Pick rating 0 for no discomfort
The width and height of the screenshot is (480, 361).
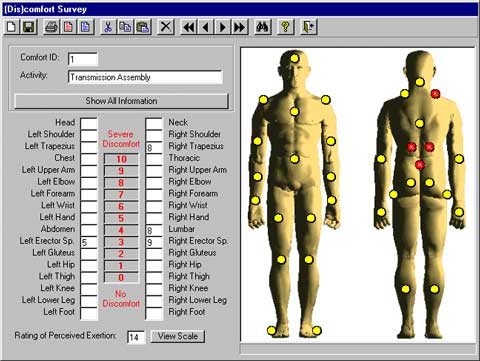[121, 277]
